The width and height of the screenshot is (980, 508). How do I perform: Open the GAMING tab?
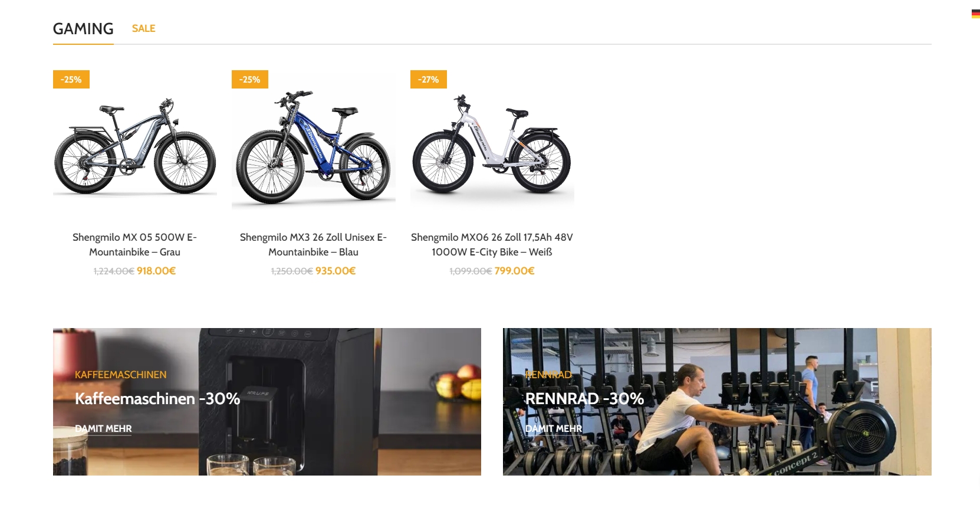[x=83, y=28]
